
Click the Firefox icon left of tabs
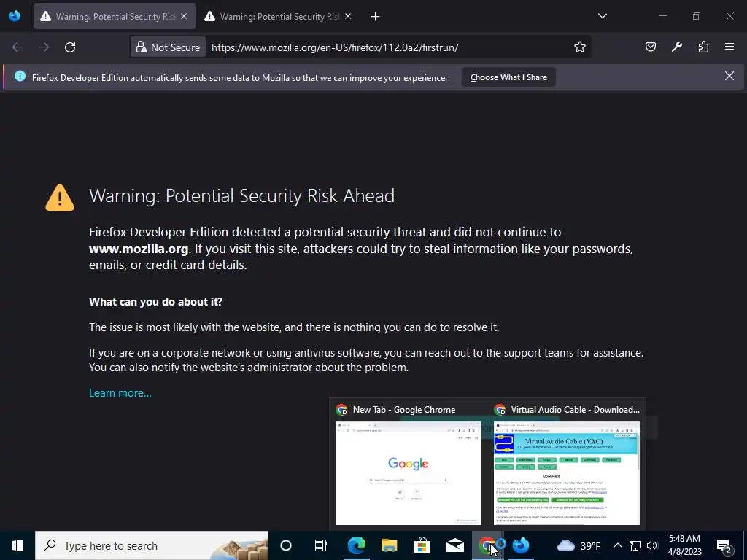pyautogui.click(x=15, y=16)
